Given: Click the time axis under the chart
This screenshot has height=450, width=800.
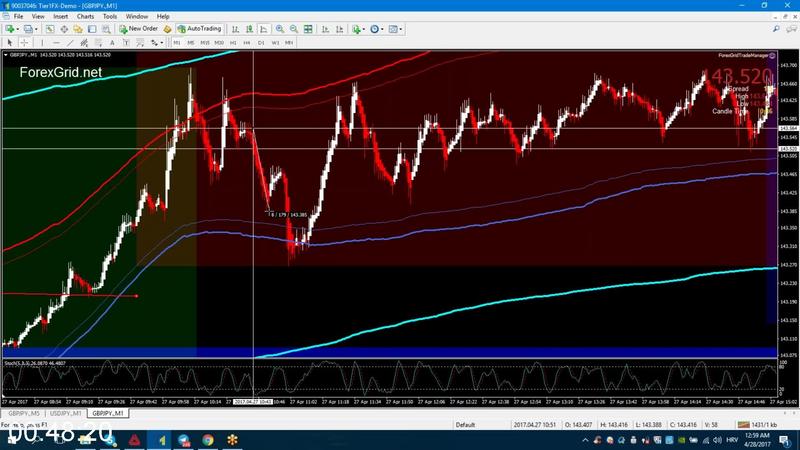Looking at the screenshot, I should click(389, 402).
